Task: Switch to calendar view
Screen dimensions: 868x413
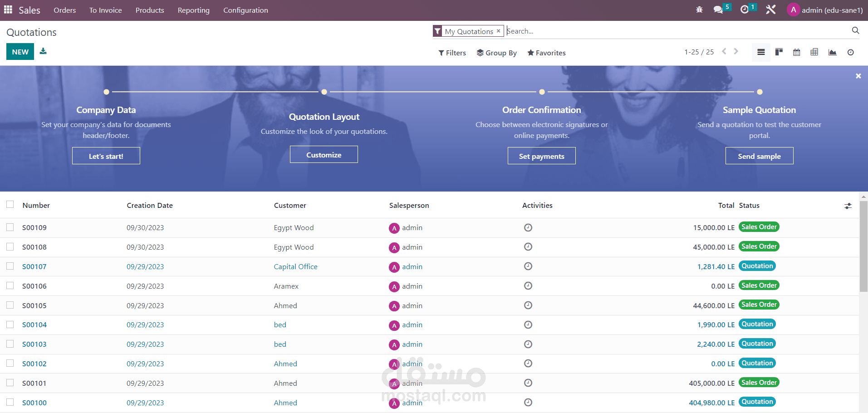Action: click(797, 52)
